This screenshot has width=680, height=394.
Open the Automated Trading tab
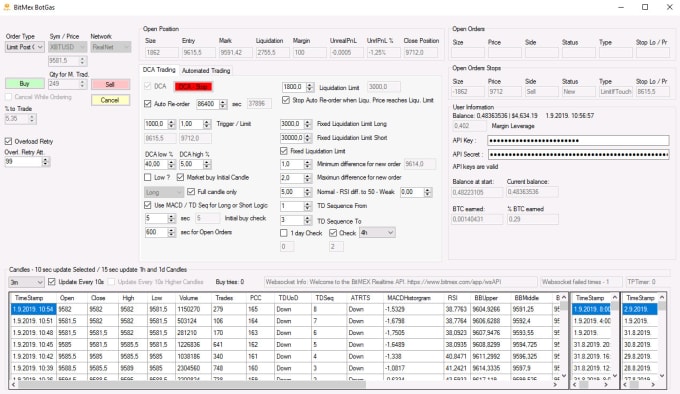(206, 70)
